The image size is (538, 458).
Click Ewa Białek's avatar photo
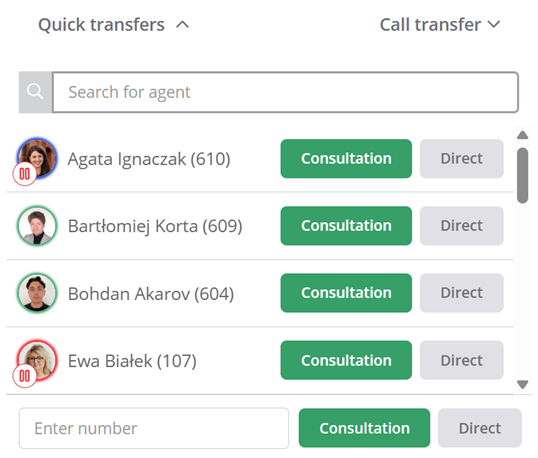coord(37,360)
